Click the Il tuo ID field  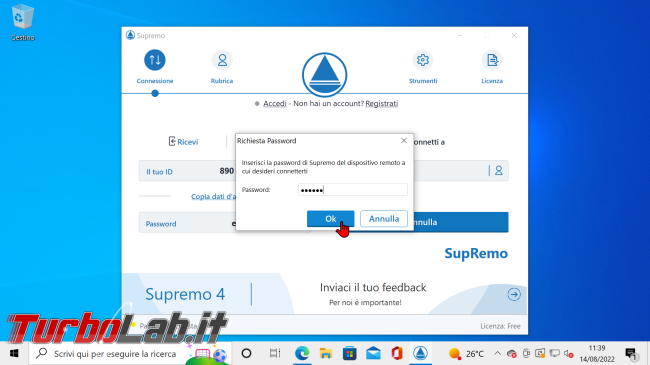(187, 171)
